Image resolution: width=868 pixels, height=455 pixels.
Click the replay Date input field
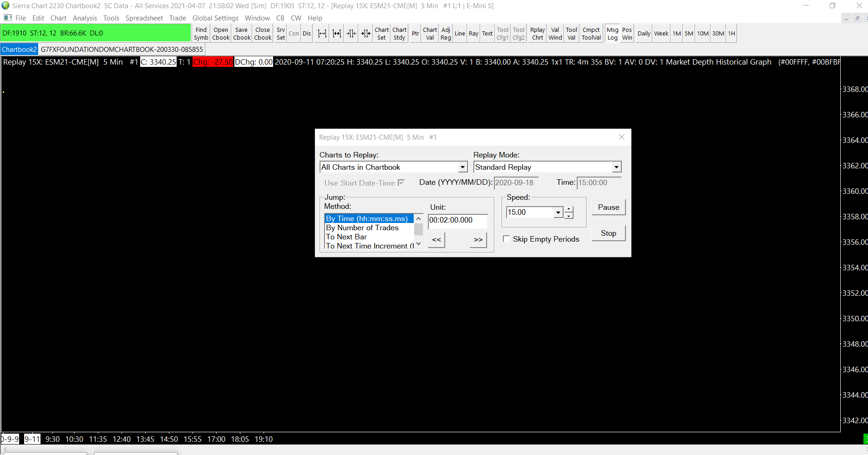click(516, 183)
